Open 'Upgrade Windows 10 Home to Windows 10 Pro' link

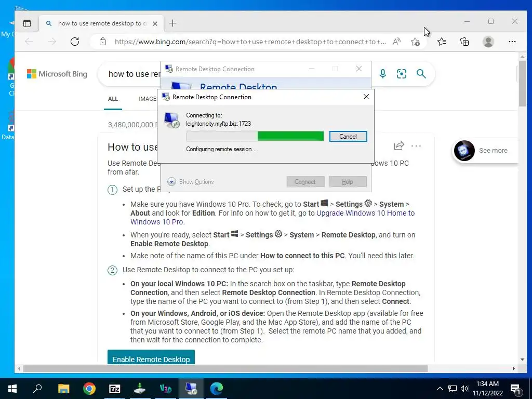272,218
